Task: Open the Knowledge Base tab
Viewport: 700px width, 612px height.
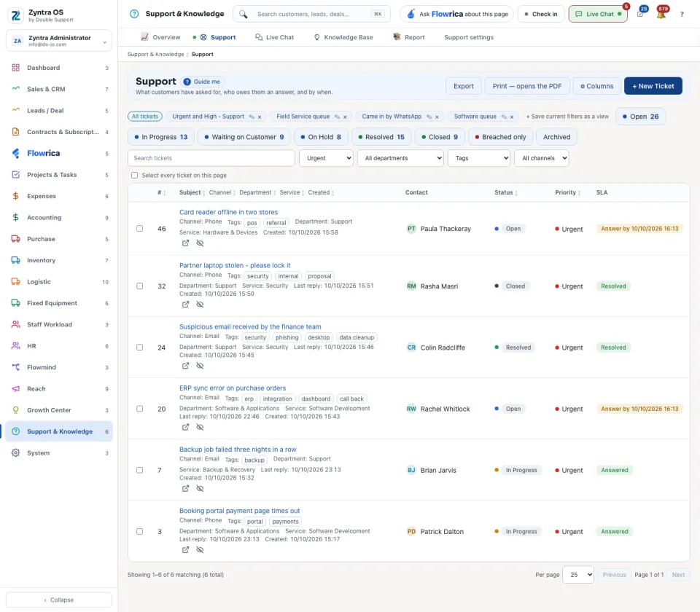Action: click(x=343, y=37)
